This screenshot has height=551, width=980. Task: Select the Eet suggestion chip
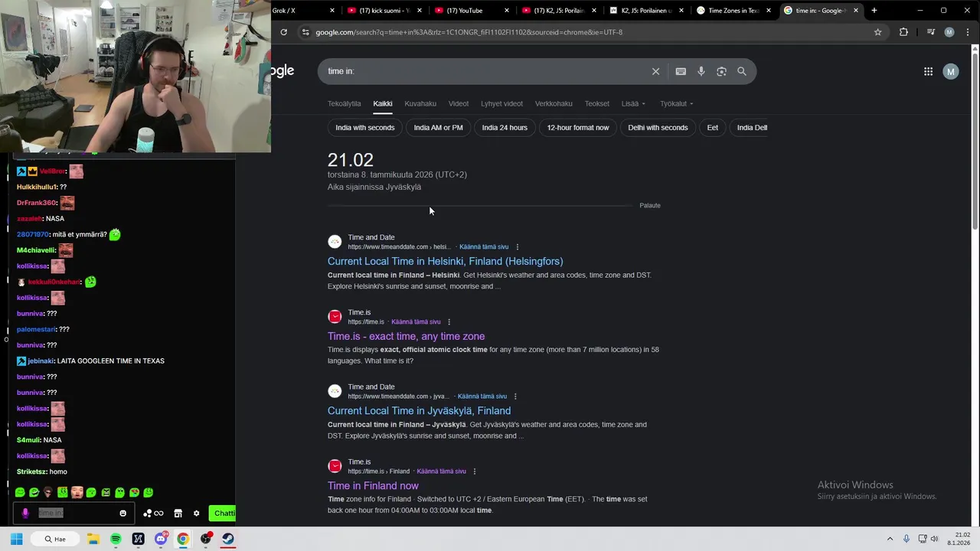click(713, 128)
